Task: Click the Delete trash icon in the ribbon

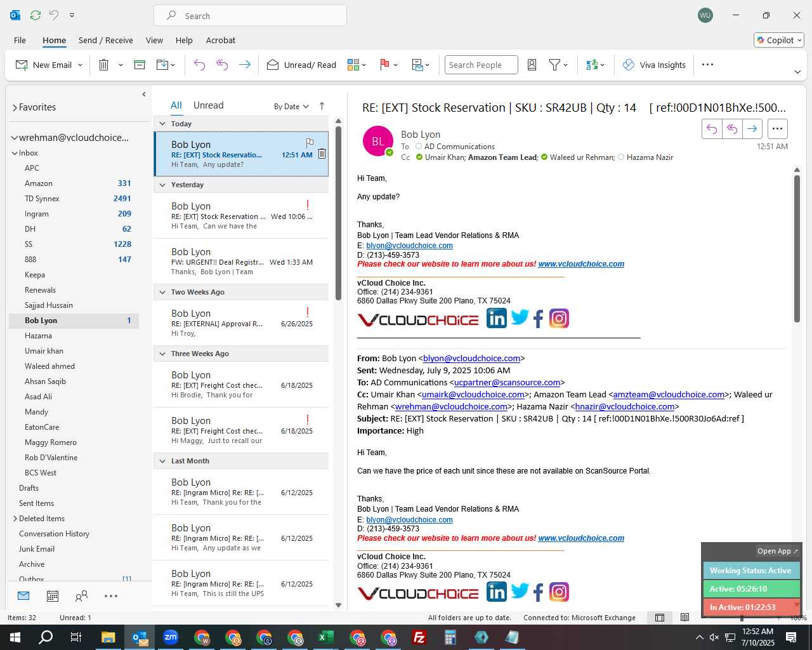Action: (x=104, y=65)
